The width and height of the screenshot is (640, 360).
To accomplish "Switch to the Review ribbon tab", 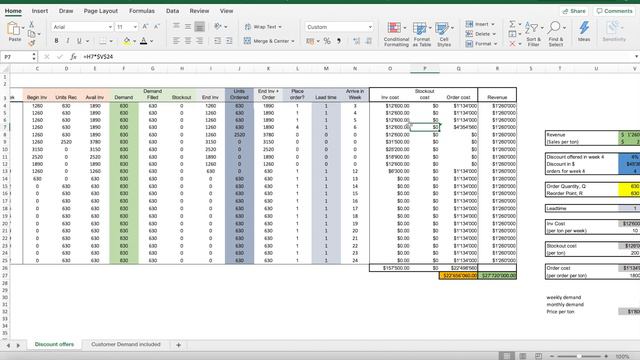I will (x=199, y=11).
